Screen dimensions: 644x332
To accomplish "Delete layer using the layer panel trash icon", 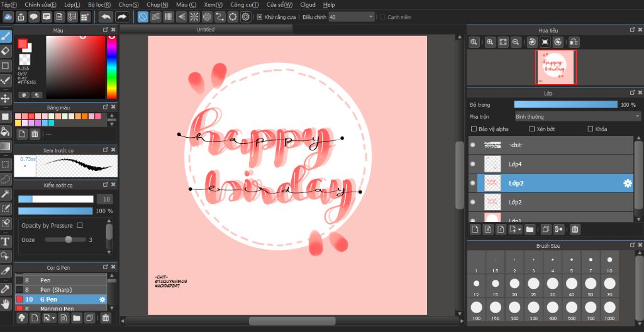I will point(575,230).
